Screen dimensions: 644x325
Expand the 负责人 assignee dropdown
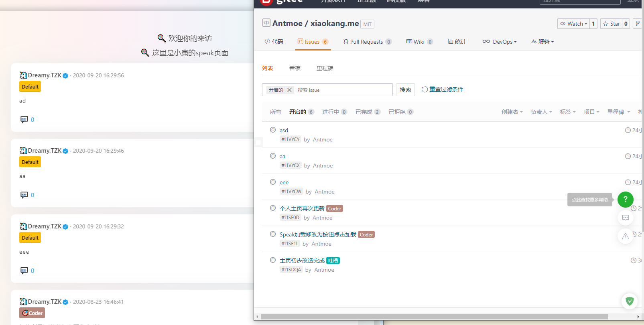[x=541, y=112]
